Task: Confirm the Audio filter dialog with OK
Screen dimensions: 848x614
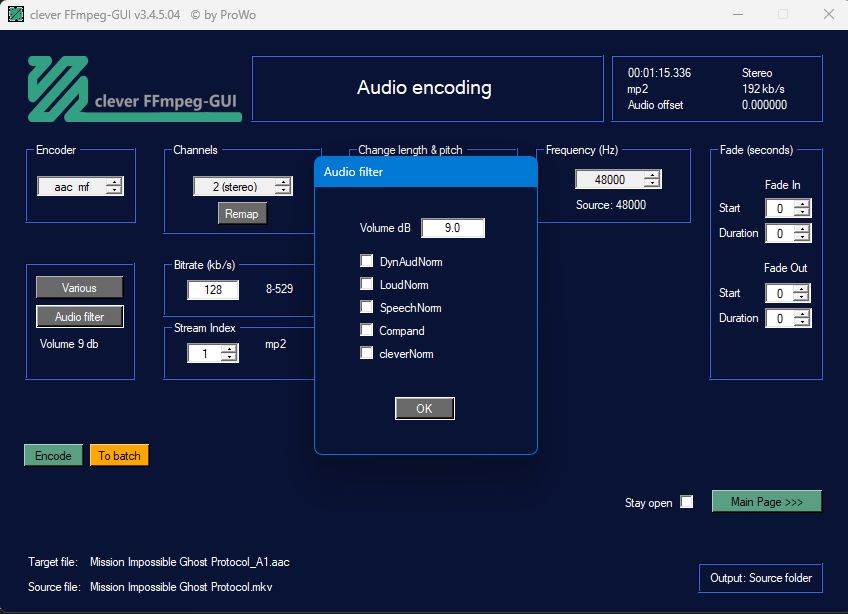Action: click(425, 408)
